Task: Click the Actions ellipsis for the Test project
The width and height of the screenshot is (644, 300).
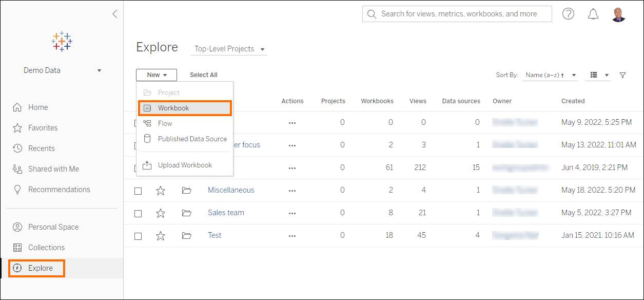Action: tap(292, 235)
